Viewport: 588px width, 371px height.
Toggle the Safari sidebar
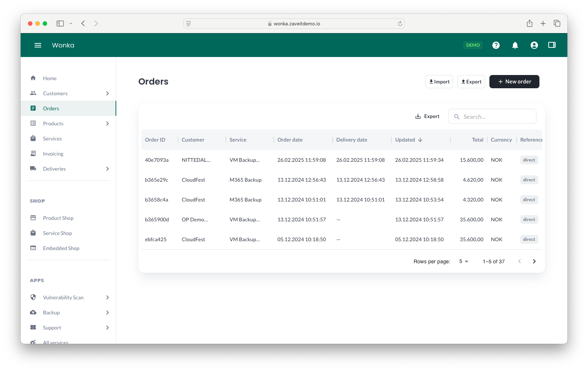click(60, 24)
